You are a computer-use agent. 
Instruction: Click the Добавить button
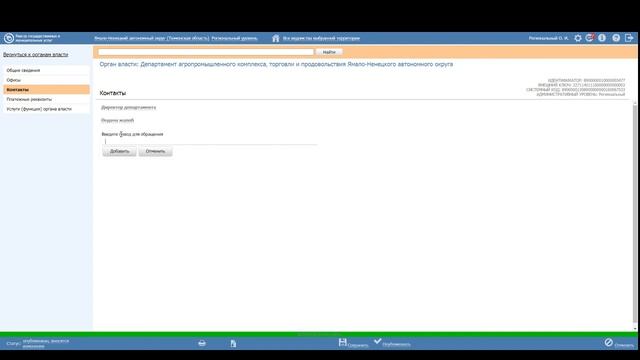tap(119, 151)
